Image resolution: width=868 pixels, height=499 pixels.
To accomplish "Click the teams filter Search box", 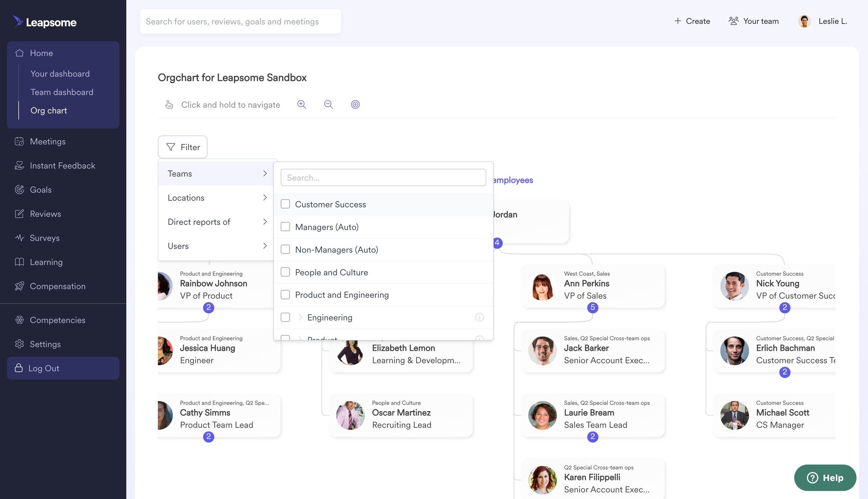I will click(x=383, y=177).
